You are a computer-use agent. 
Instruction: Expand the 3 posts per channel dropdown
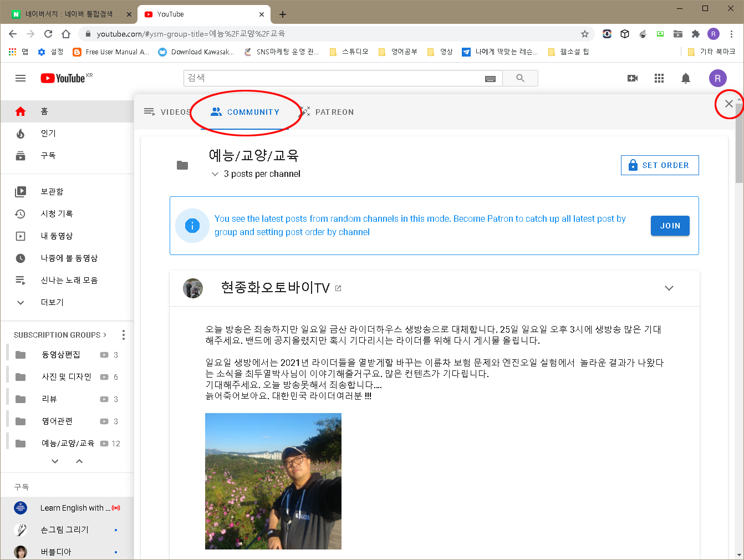pyautogui.click(x=216, y=174)
